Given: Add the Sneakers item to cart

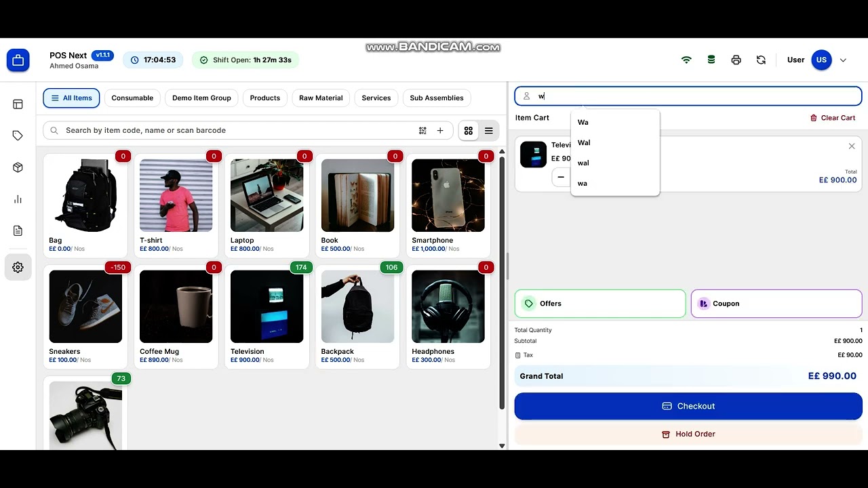Looking at the screenshot, I should tap(85, 317).
